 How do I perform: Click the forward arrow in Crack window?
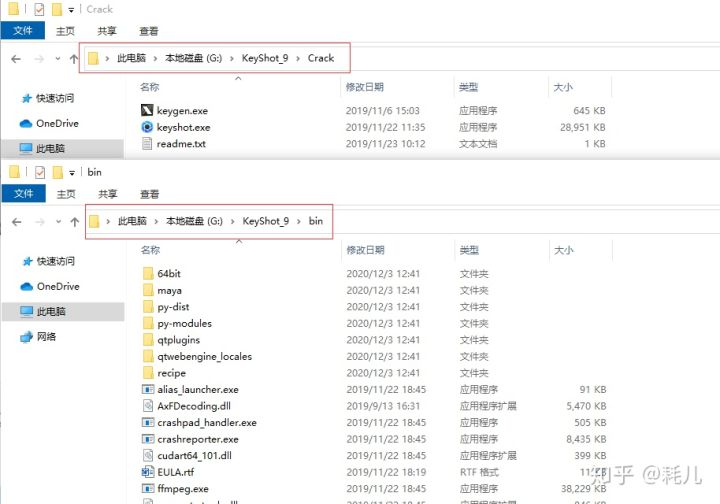[39, 59]
